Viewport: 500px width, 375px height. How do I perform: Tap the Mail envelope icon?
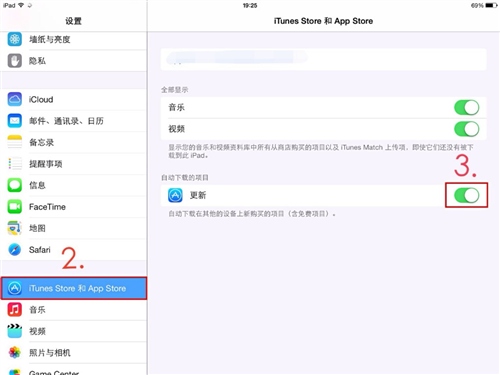15,121
